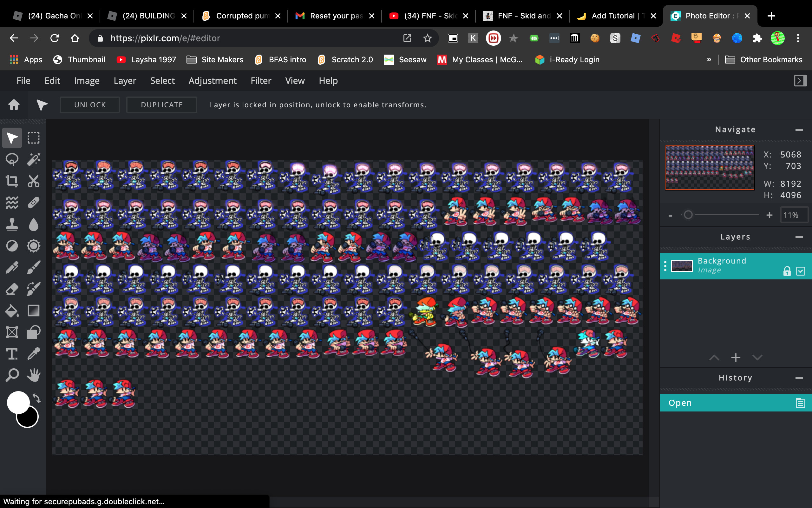The height and width of the screenshot is (508, 812).
Task: Click the Navigate preview thumbnail
Action: 710,168
